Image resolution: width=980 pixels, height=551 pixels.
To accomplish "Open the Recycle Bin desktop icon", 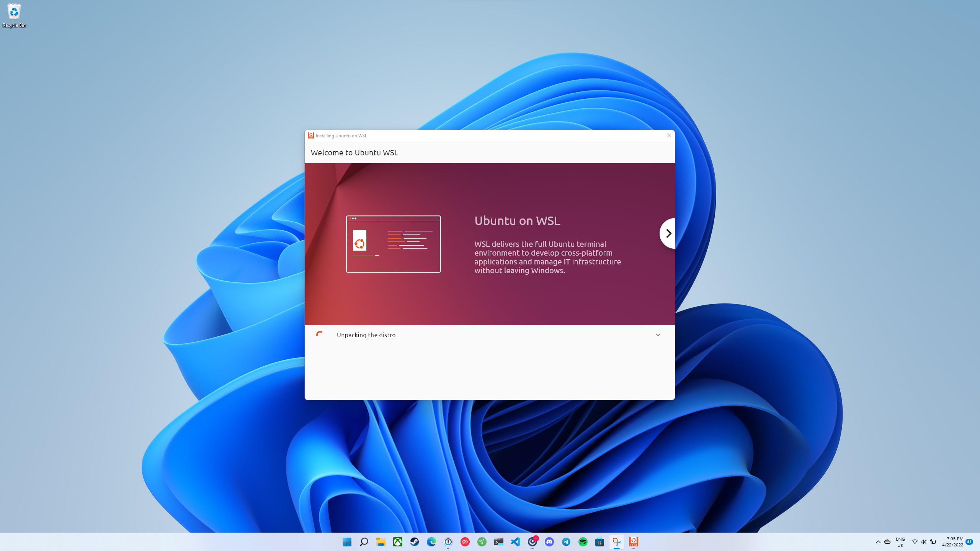I will coord(14,15).
